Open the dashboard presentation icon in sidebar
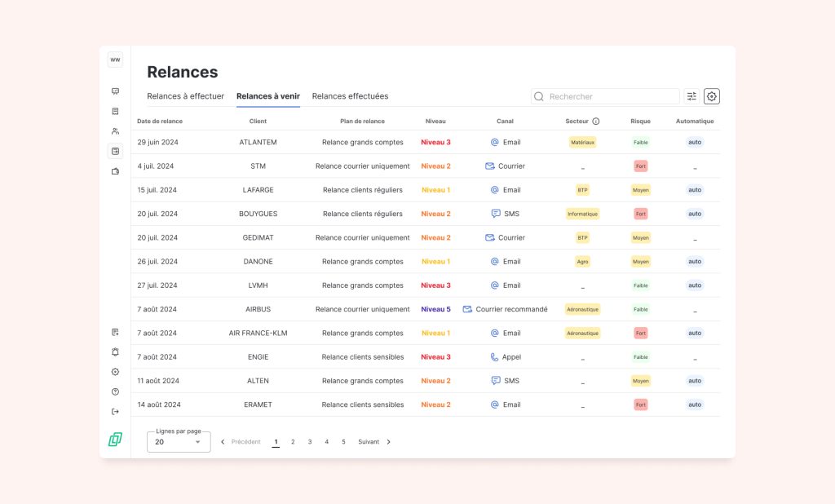This screenshot has width=835, height=504. 115,91
